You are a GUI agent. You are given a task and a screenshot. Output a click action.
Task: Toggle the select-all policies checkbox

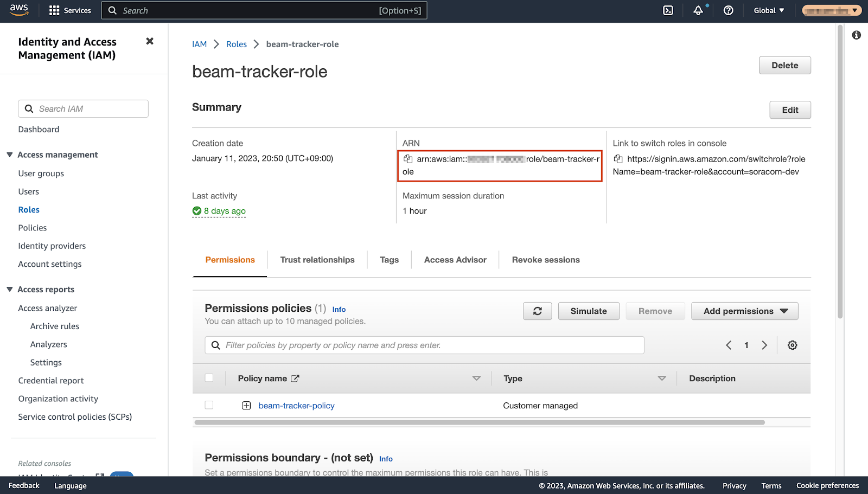tap(209, 378)
